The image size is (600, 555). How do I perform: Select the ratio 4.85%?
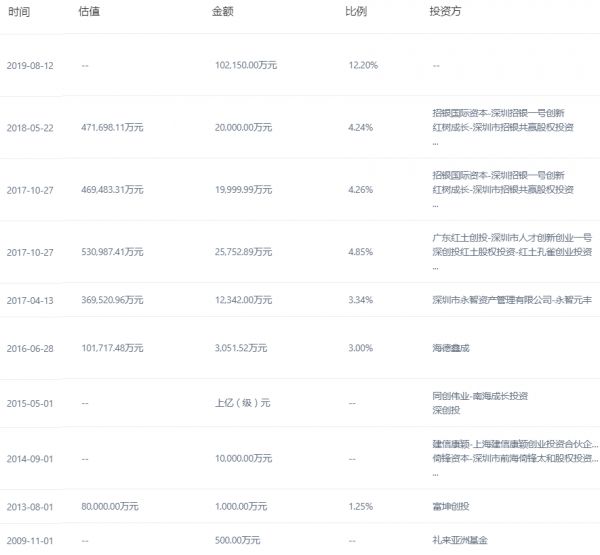(360, 252)
